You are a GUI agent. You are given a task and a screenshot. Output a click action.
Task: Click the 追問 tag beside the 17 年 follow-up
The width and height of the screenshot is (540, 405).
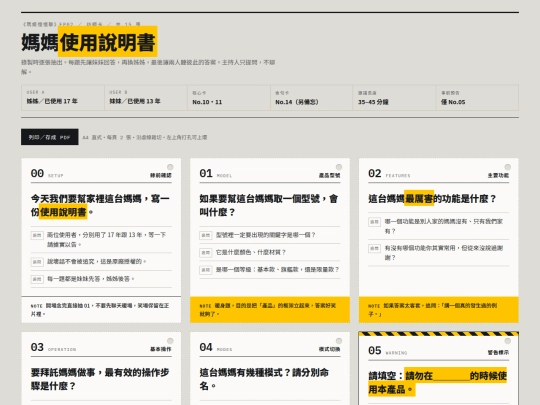pyautogui.click(x=37, y=235)
